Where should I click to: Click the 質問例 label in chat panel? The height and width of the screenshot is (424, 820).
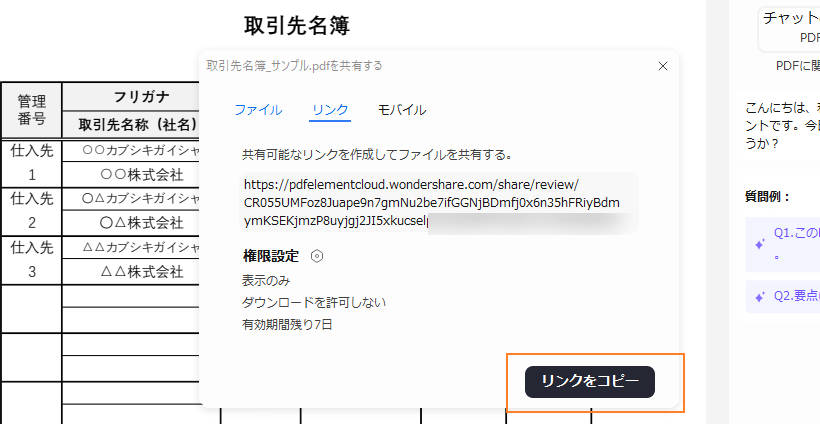coord(767,197)
